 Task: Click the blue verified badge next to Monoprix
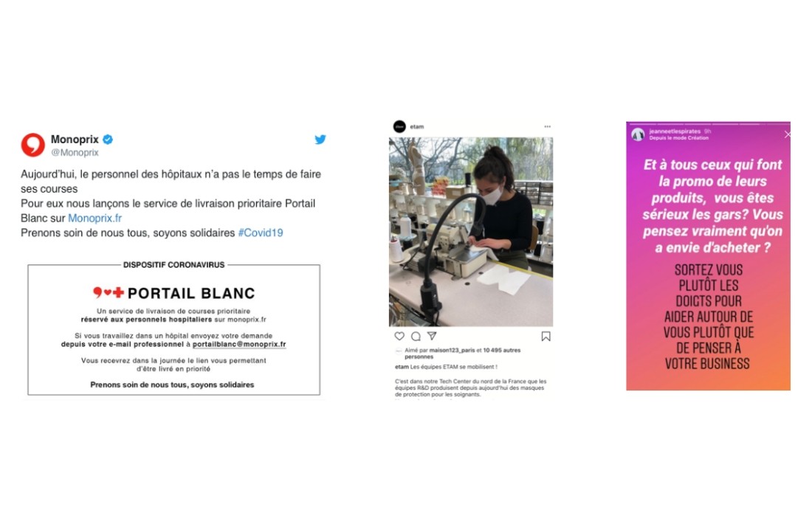click(x=108, y=140)
